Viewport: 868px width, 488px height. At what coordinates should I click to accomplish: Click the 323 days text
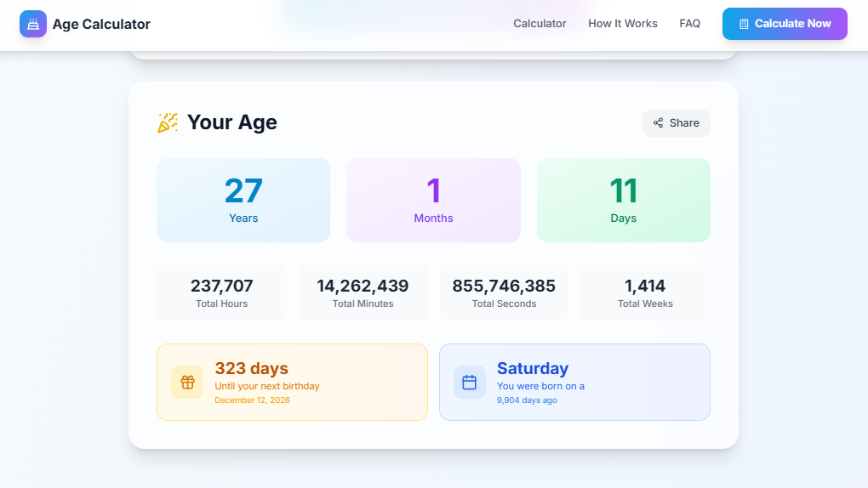click(x=251, y=368)
